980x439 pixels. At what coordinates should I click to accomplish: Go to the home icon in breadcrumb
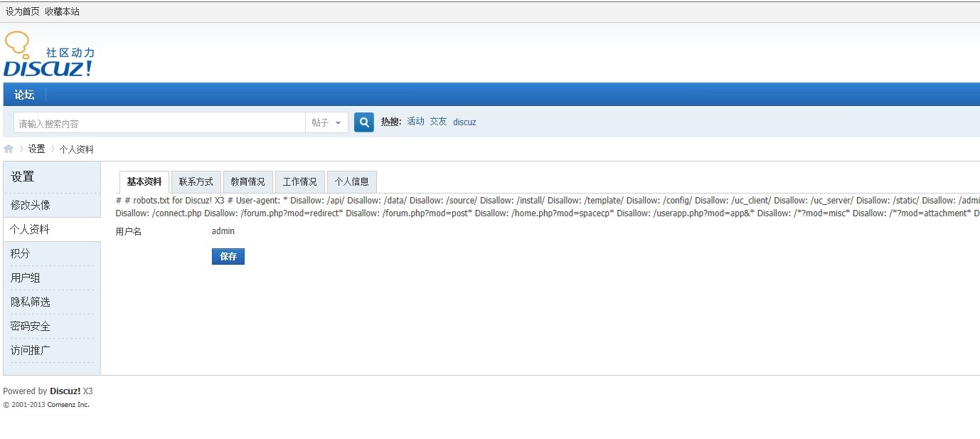point(9,149)
